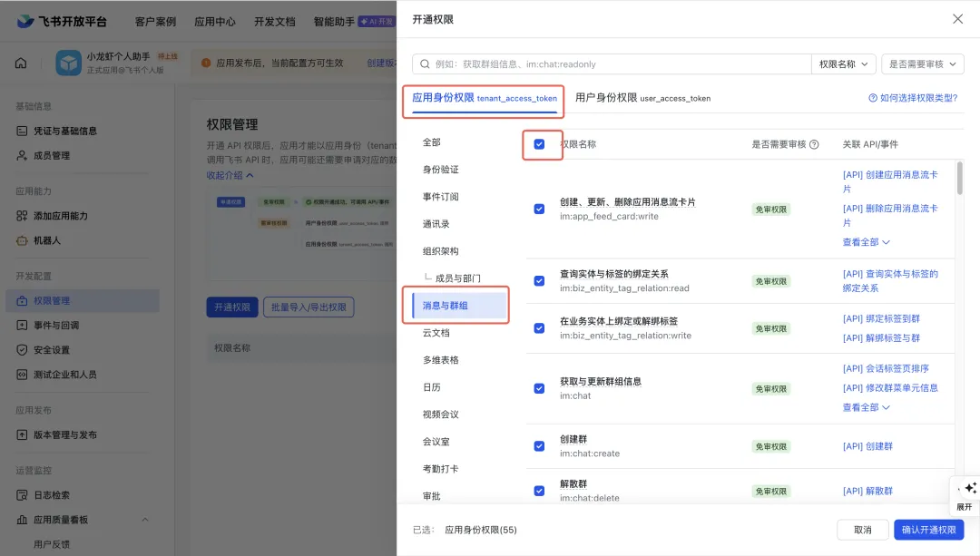980x556 pixels.
Task: Uncheck 查询实体与标签的绑定关系 permission
Action: click(539, 280)
